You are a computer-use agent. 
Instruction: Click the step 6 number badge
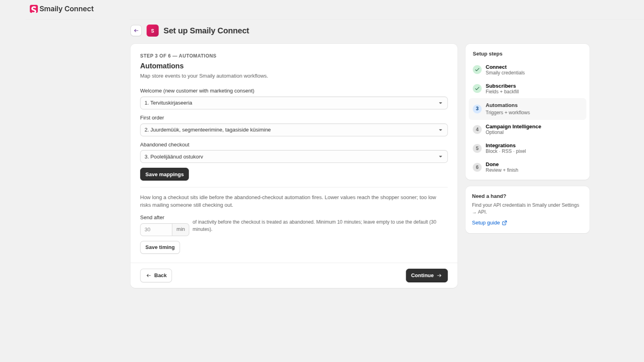tap(477, 167)
